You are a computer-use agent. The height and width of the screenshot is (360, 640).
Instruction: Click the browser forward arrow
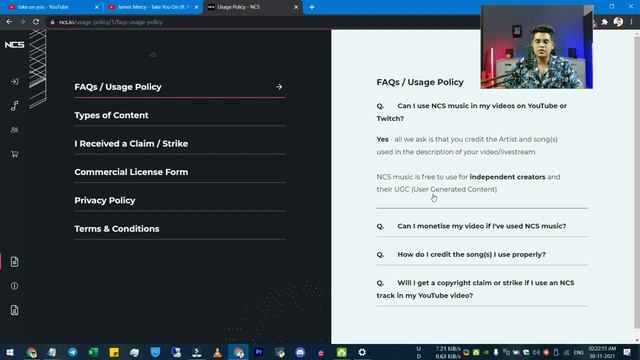coord(22,22)
